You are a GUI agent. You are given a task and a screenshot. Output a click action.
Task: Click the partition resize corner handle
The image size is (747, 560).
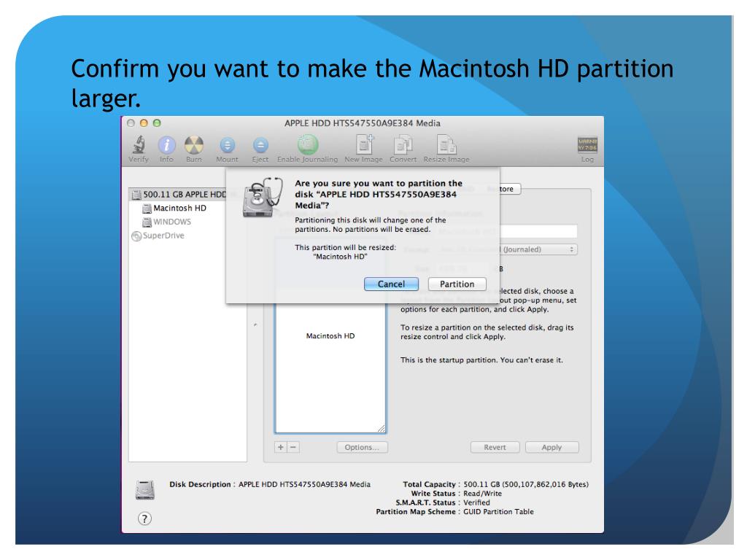[381, 429]
